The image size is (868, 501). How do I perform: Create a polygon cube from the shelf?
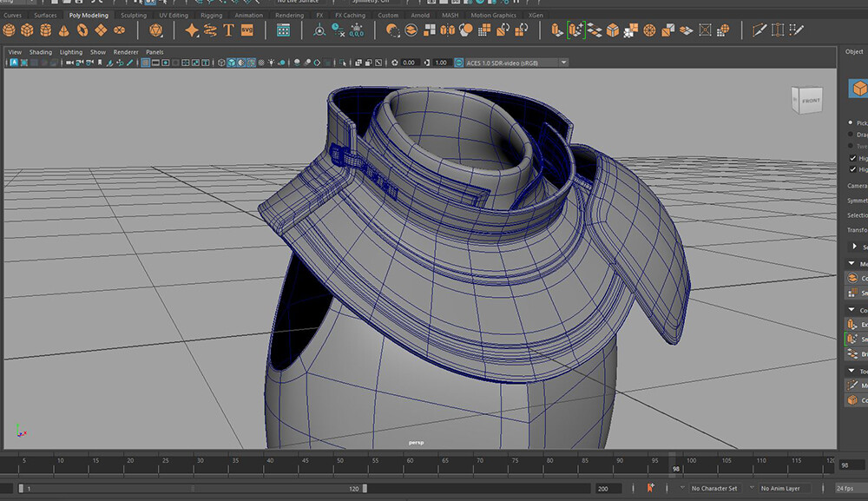[x=27, y=30]
